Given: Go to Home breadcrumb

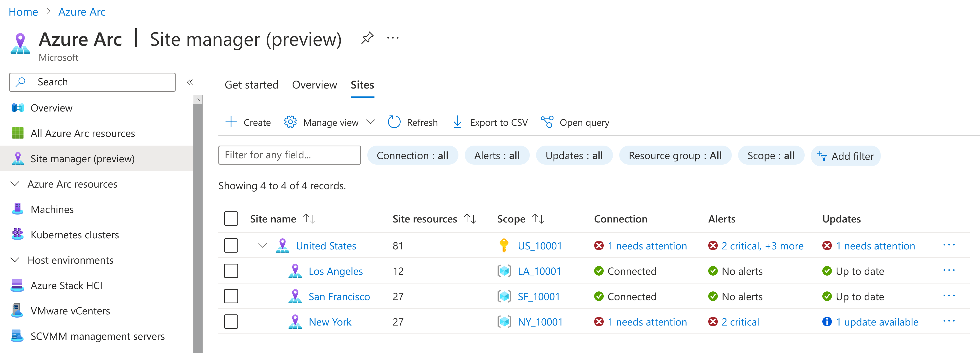Looking at the screenshot, I should [23, 12].
